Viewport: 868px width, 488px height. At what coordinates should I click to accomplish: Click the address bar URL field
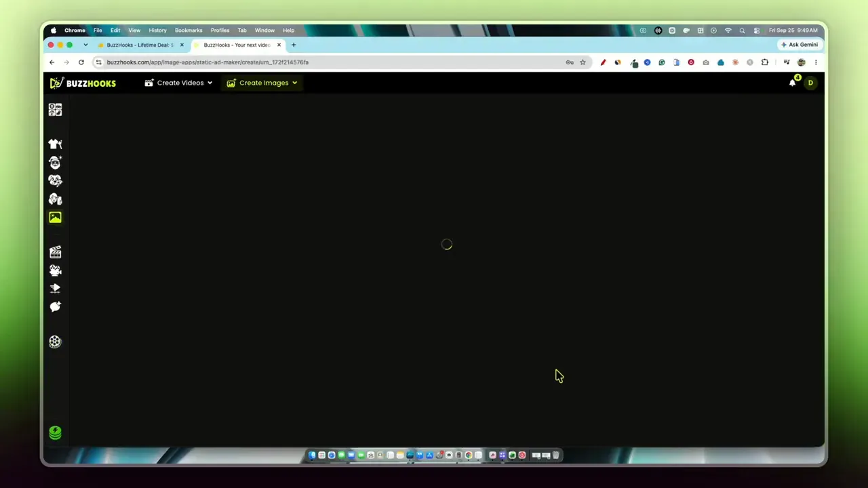pyautogui.click(x=332, y=62)
